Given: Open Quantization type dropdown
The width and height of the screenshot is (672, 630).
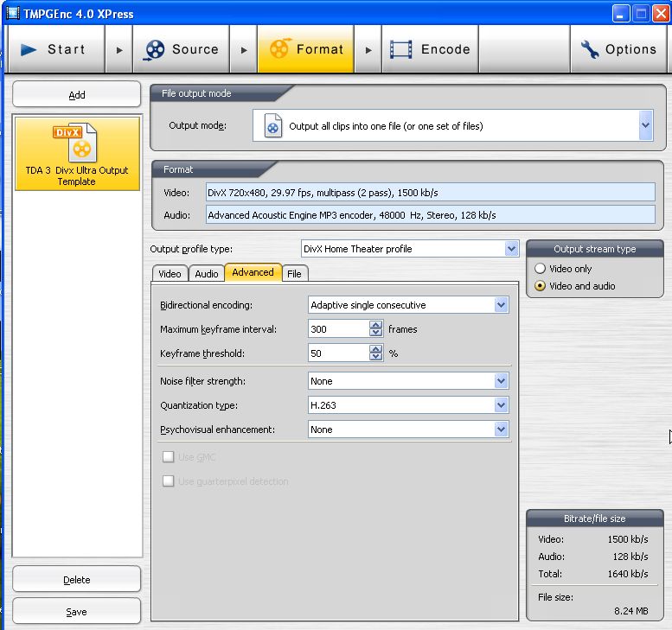Looking at the screenshot, I should click(501, 405).
